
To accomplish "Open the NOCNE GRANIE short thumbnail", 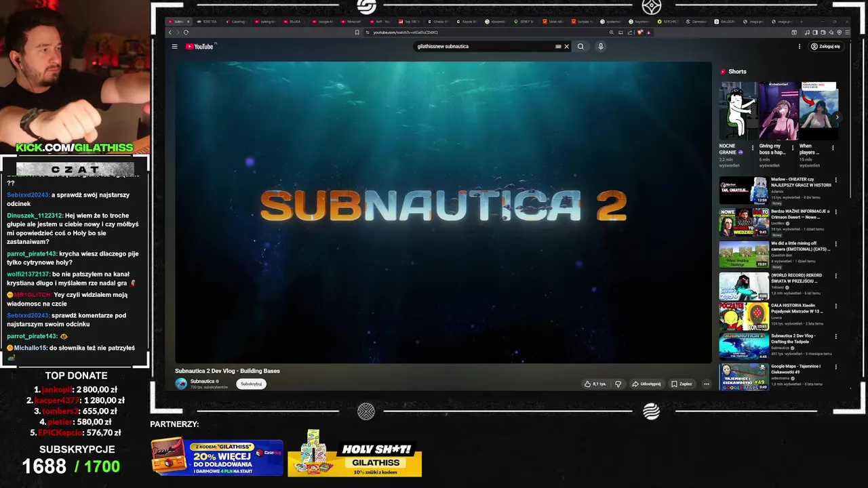I will (738, 110).
